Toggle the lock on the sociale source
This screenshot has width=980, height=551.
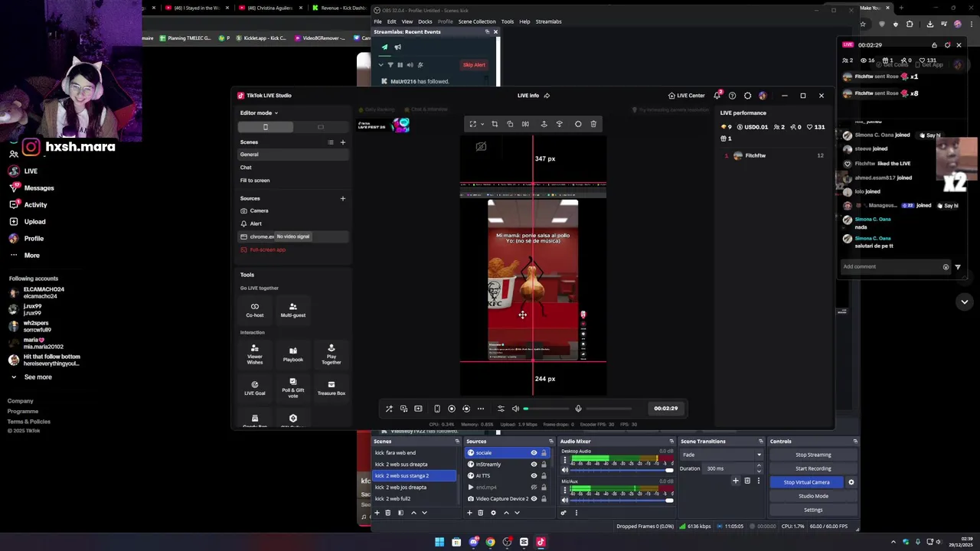point(544,453)
